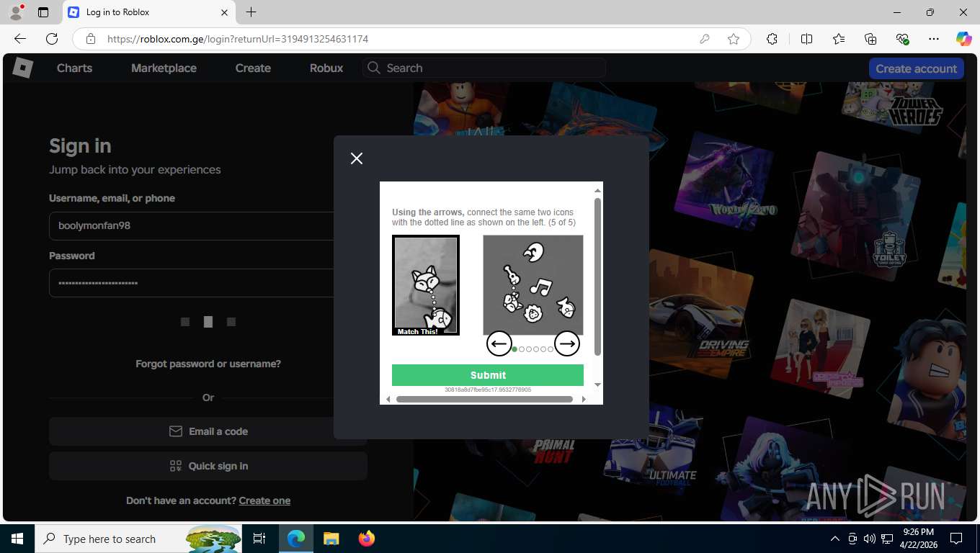
Task: Open the Marketplace page
Action: click(164, 68)
